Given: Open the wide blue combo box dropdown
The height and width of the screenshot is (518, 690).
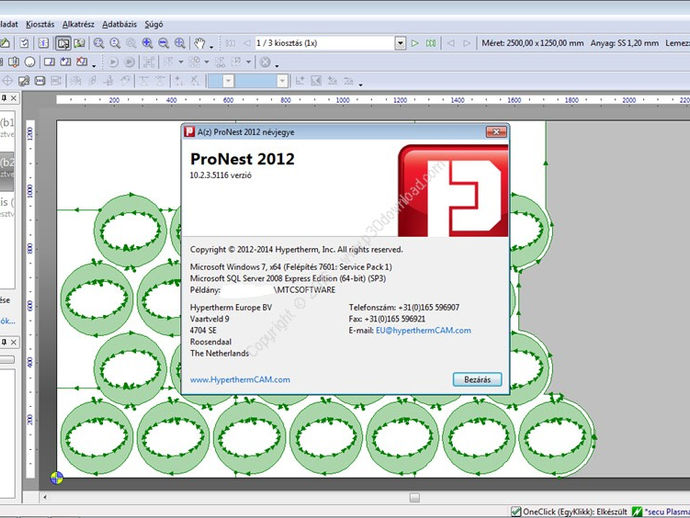Looking at the screenshot, I should (x=283, y=81).
